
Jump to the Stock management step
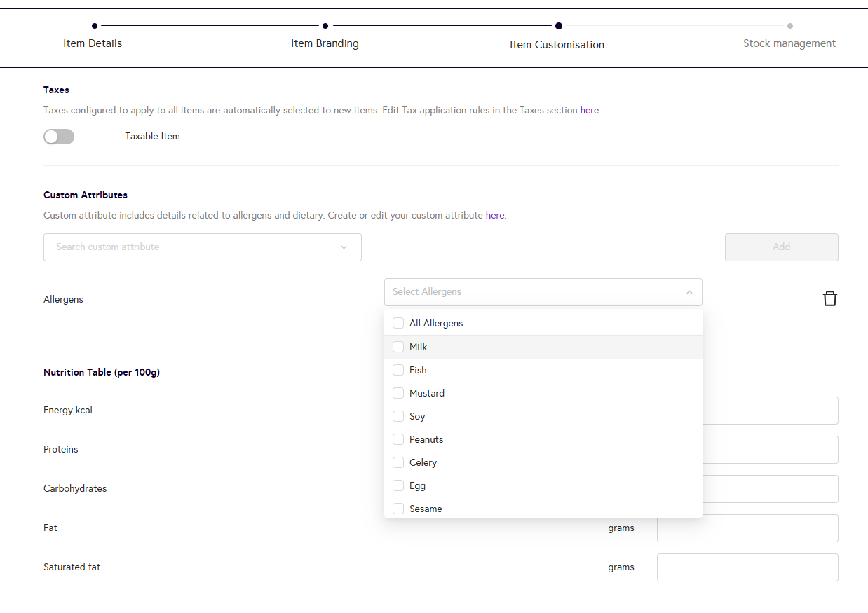click(789, 43)
